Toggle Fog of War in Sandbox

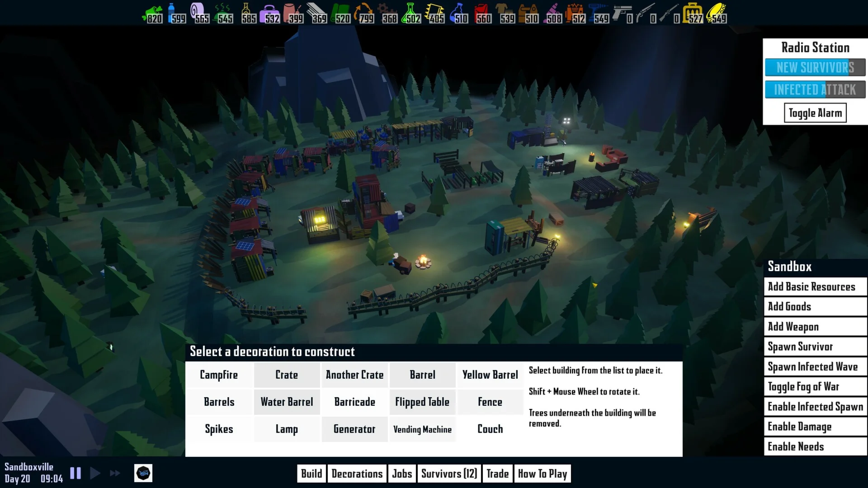pyautogui.click(x=815, y=387)
